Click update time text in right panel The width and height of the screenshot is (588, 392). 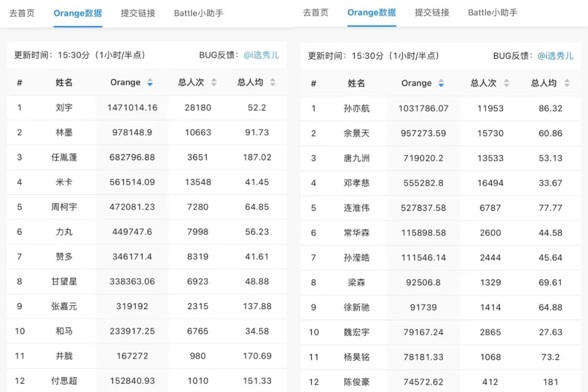click(374, 56)
